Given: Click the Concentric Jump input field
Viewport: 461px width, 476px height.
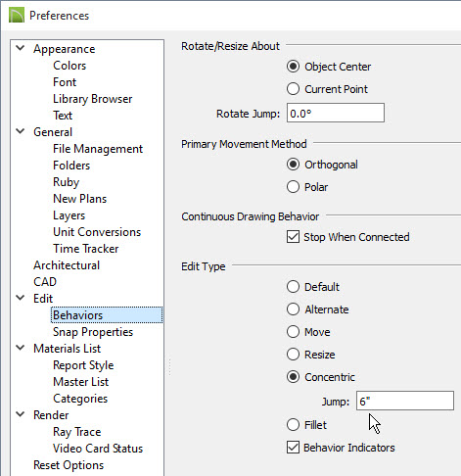Looking at the screenshot, I should [405, 401].
